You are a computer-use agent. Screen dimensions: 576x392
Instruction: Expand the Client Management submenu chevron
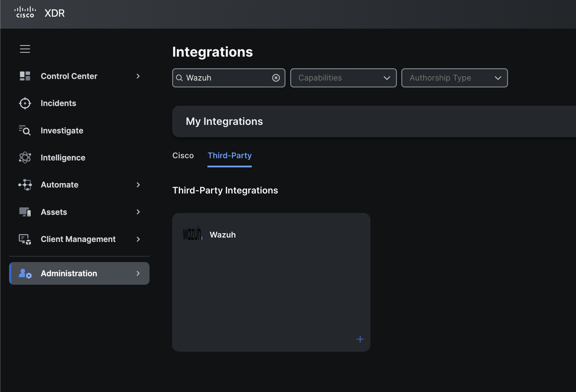(x=138, y=239)
